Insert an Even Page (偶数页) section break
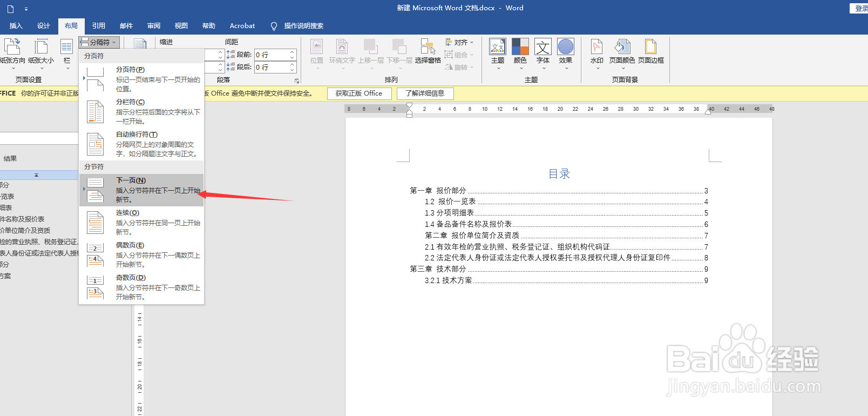The image size is (868, 416). pos(141,254)
